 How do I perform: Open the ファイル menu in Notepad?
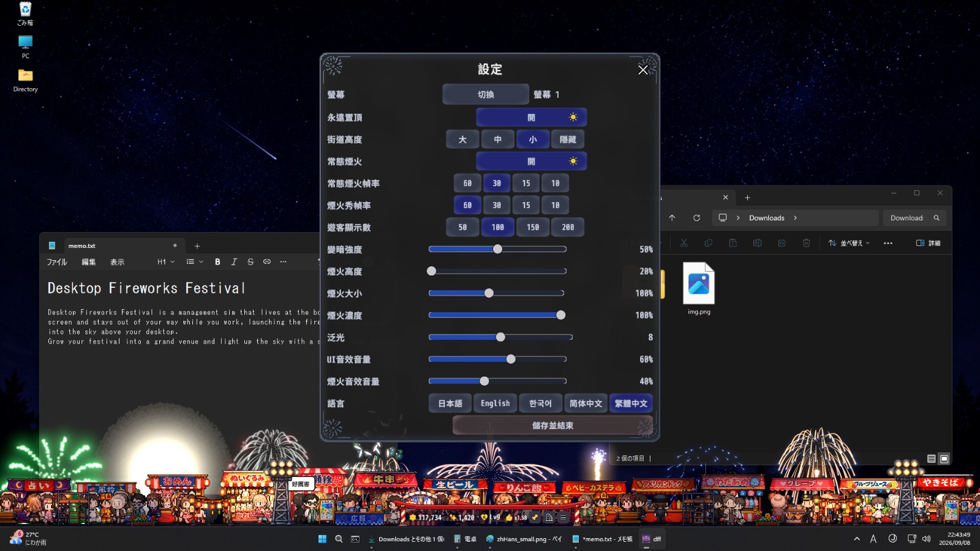(57, 262)
